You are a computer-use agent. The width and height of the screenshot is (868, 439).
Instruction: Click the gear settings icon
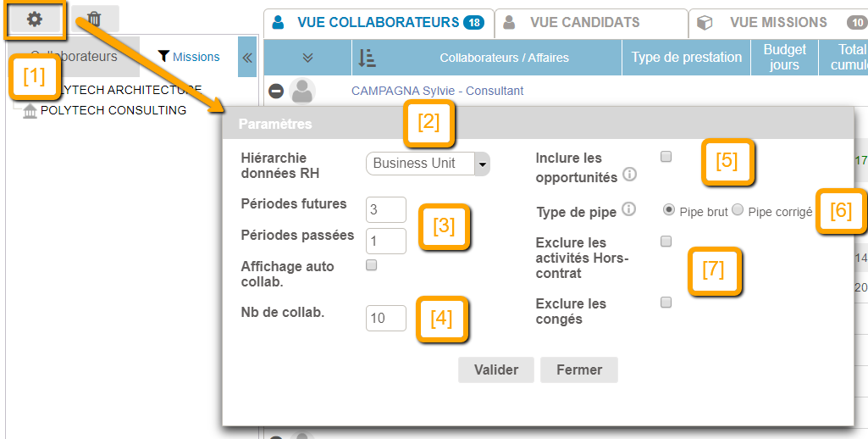click(x=35, y=19)
